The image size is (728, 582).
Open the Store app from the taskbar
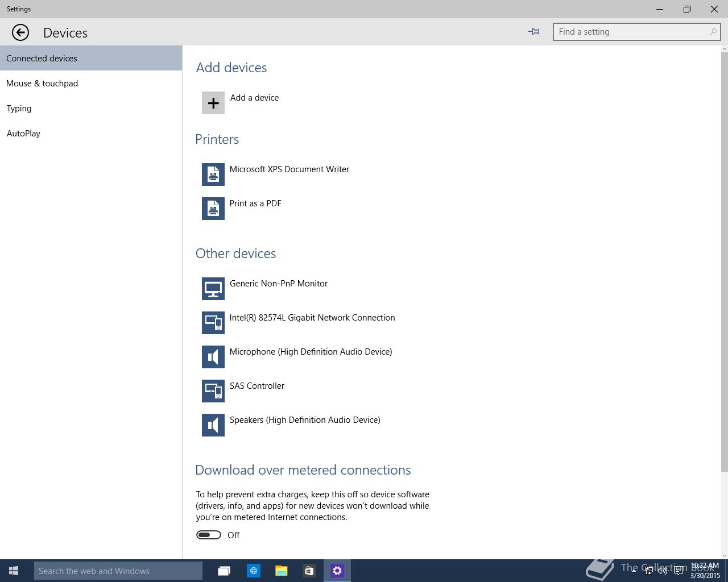[x=309, y=571]
